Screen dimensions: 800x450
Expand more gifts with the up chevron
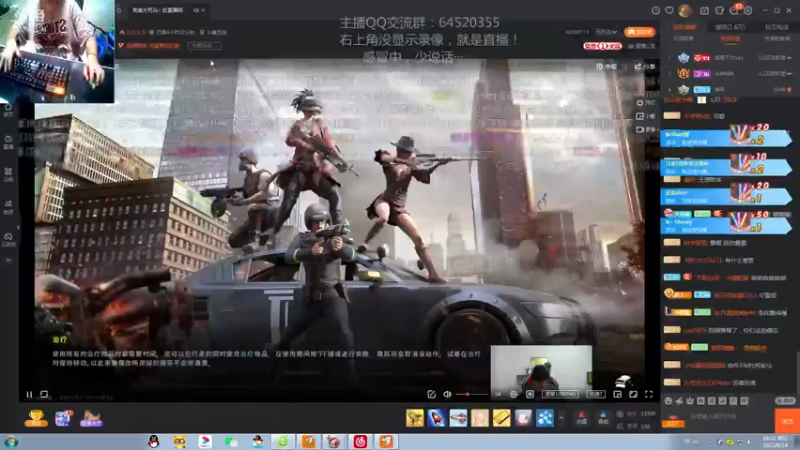click(x=561, y=418)
